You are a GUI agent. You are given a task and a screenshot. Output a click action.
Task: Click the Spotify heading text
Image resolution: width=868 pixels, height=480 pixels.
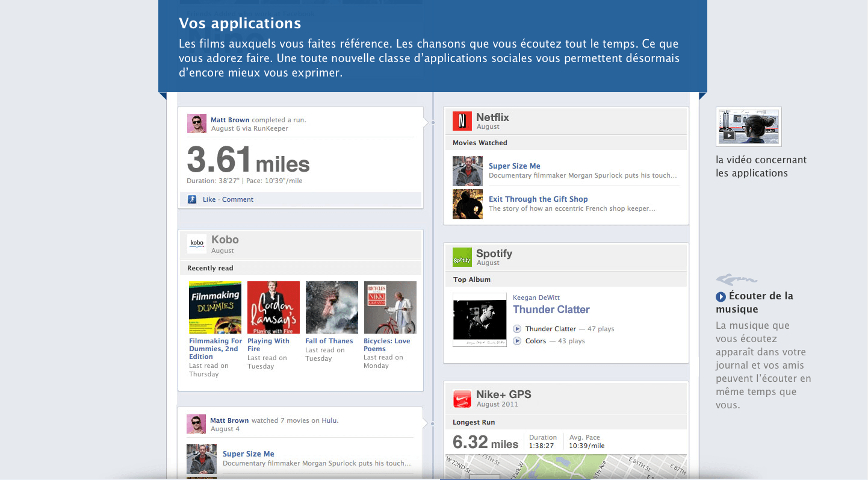pos(494,254)
